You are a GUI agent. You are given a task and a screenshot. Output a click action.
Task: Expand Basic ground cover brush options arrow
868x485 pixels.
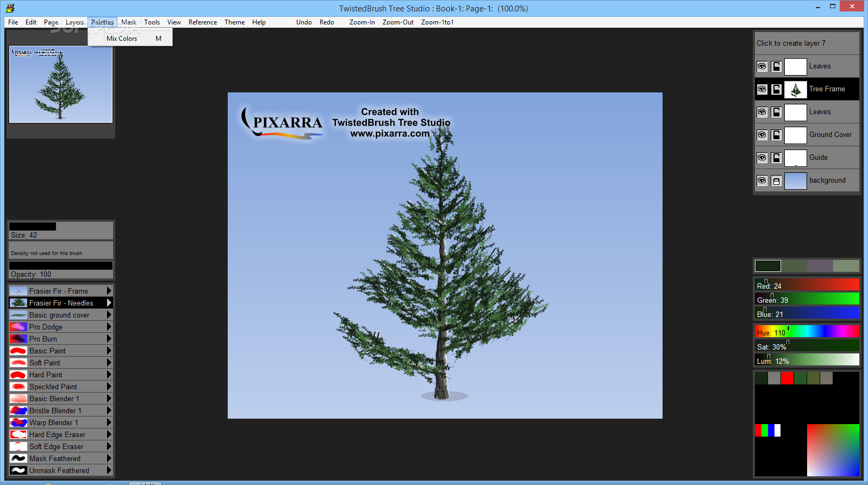(x=109, y=315)
